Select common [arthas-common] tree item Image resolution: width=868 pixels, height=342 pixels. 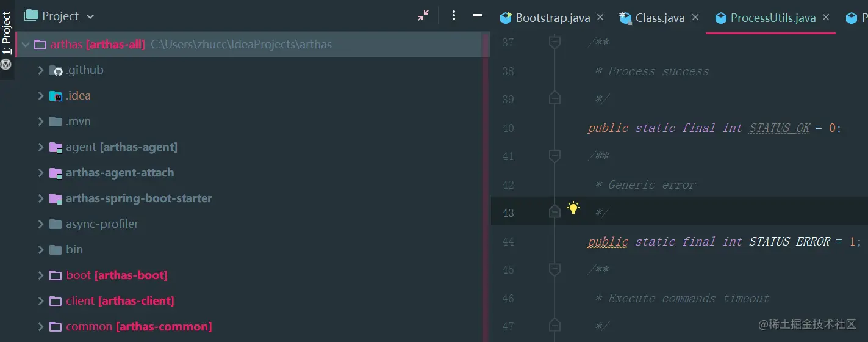[138, 327]
